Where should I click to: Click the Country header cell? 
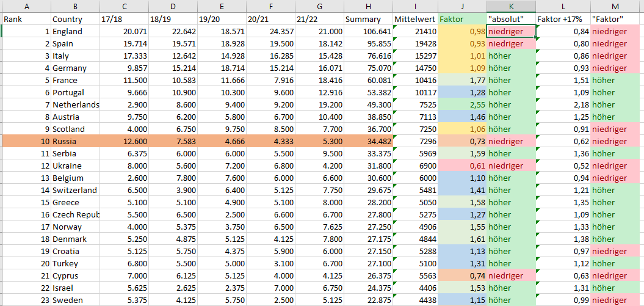pyautogui.click(x=76, y=20)
